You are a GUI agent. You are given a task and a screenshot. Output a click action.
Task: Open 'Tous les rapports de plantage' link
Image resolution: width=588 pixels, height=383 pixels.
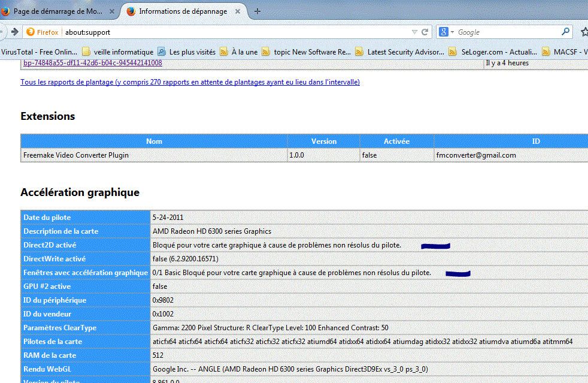[x=190, y=82]
